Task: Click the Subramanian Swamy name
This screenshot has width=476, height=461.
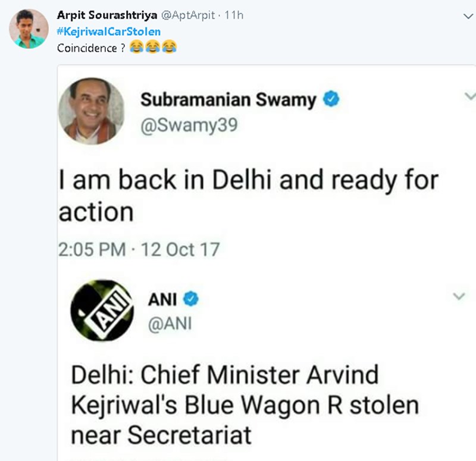Action: [x=228, y=100]
